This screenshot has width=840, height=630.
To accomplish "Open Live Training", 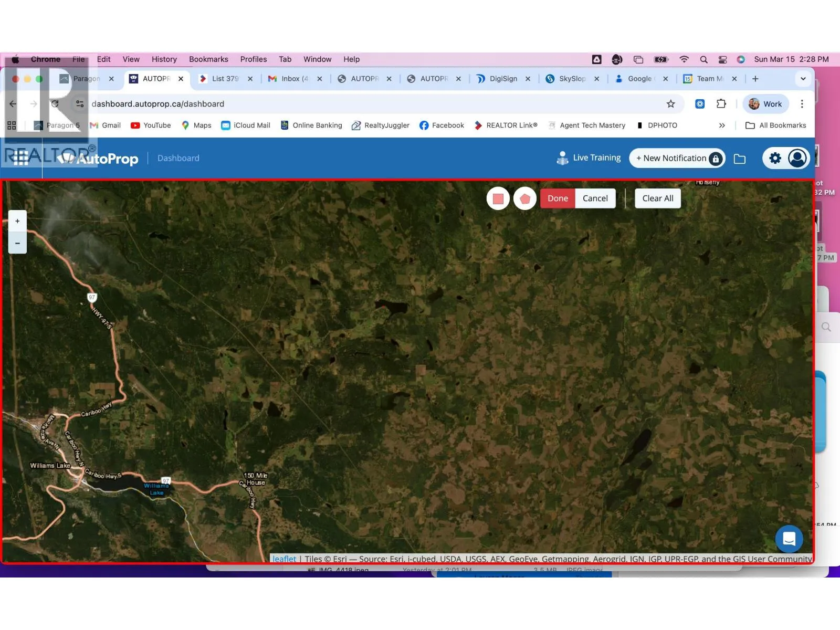I will 589,158.
